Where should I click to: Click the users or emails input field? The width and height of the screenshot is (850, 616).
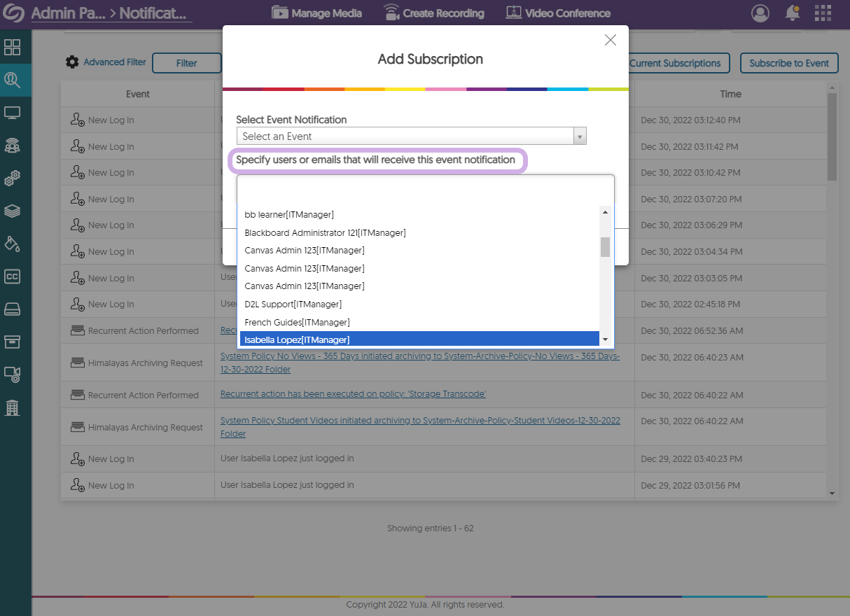point(425,188)
